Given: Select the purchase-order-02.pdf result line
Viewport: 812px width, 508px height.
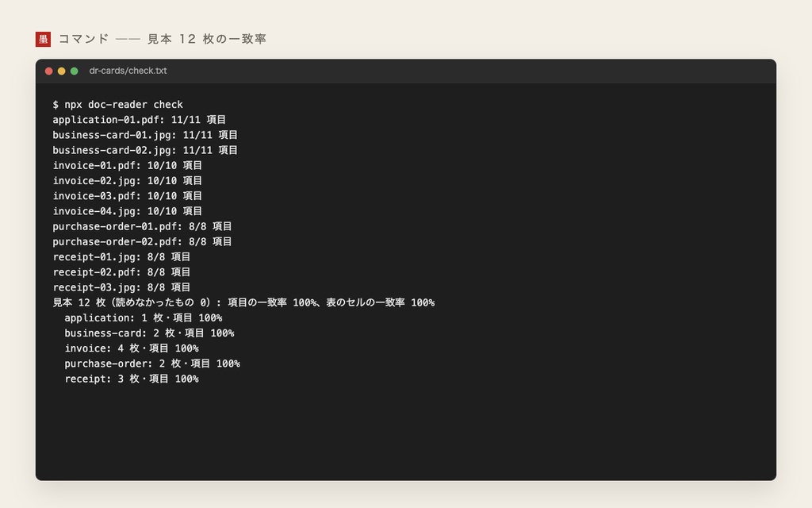Looking at the screenshot, I should 143,241.
